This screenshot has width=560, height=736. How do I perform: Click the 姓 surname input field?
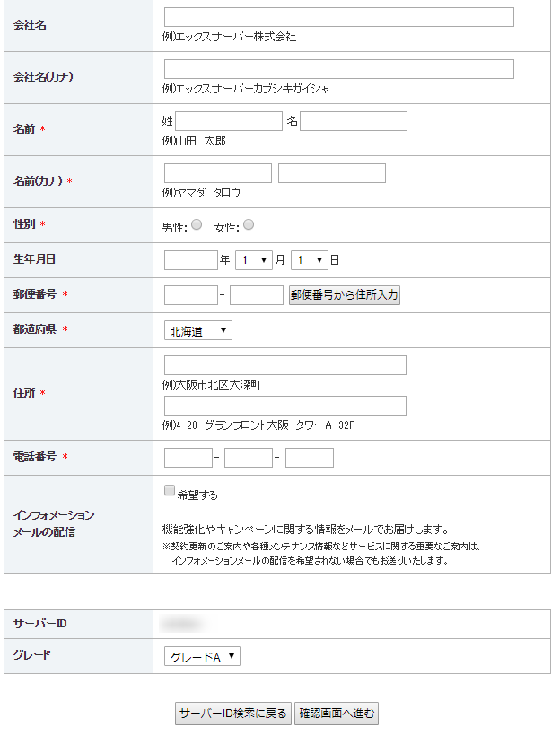click(229, 121)
